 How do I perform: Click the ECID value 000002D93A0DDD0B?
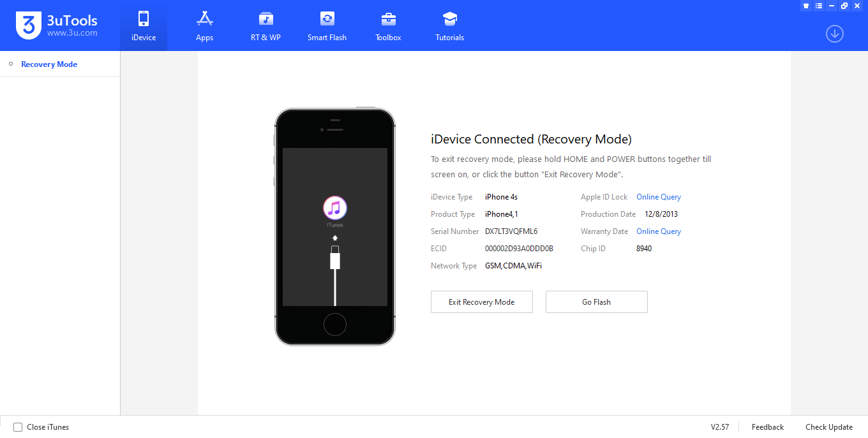click(519, 249)
